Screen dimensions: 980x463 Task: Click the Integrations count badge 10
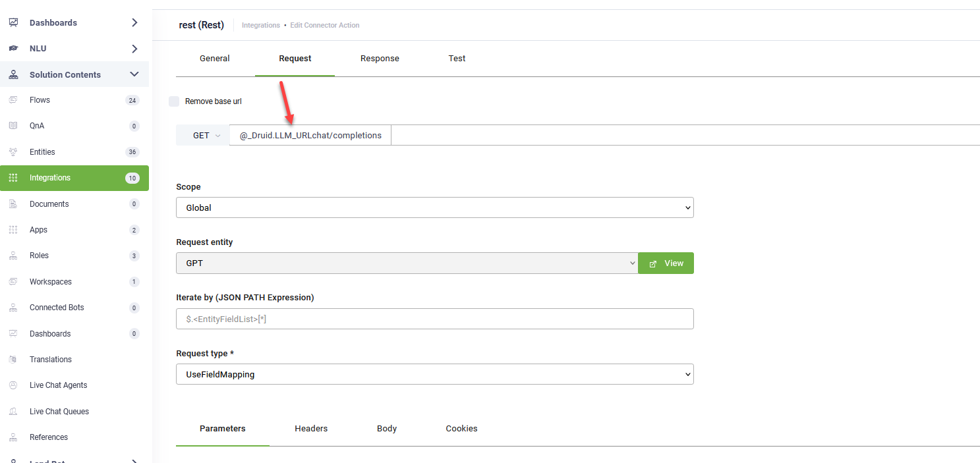coord(132,178)
